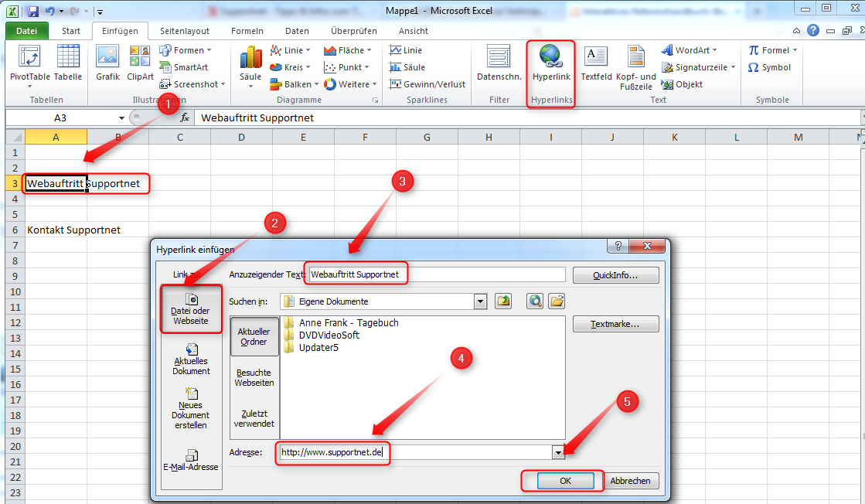This screenshot has height=504, width=865.
Task: Select the Updater5 folder
Action: coord(311,347)
